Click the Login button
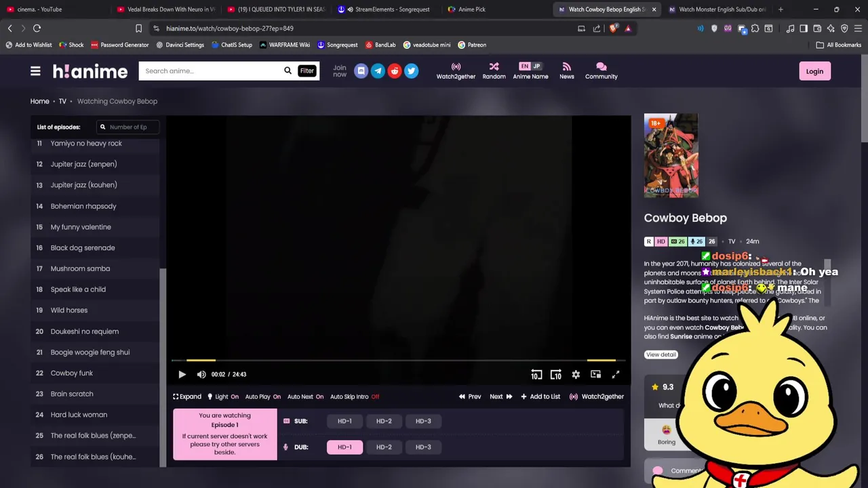Screen dimensions: 868x488 pyautogui.click(x=814, y=71)
